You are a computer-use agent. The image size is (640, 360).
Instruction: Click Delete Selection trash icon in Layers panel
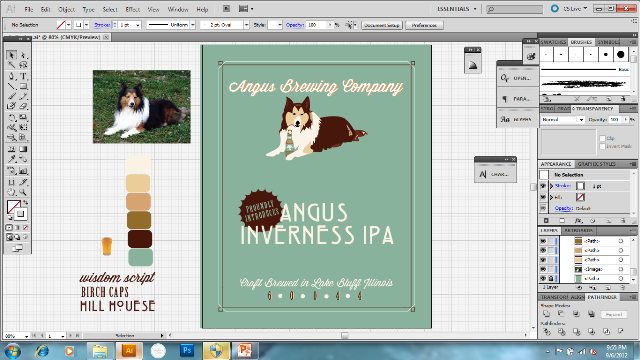(x=623, y=288)
